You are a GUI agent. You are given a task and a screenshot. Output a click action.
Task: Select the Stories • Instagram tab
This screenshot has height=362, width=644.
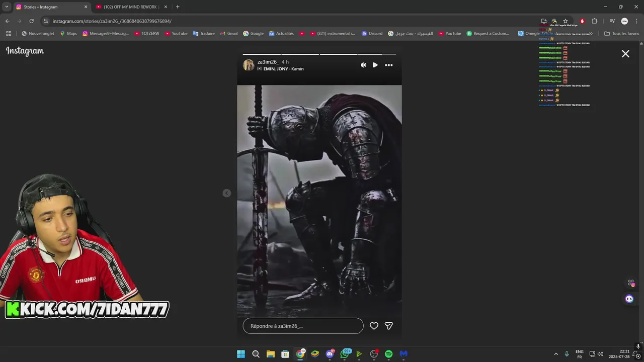[51, 7]
